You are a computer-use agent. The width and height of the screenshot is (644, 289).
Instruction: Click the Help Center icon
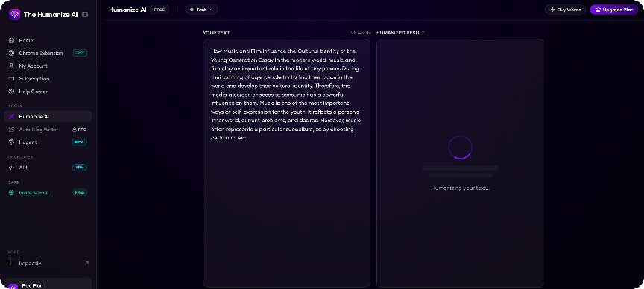point(11,92)
